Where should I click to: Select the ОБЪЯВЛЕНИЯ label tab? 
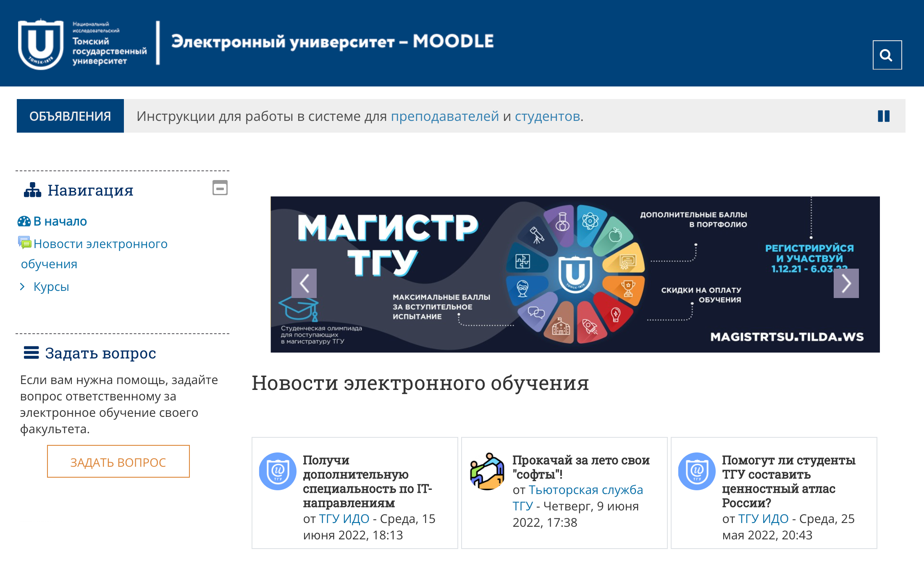[70, 116]
